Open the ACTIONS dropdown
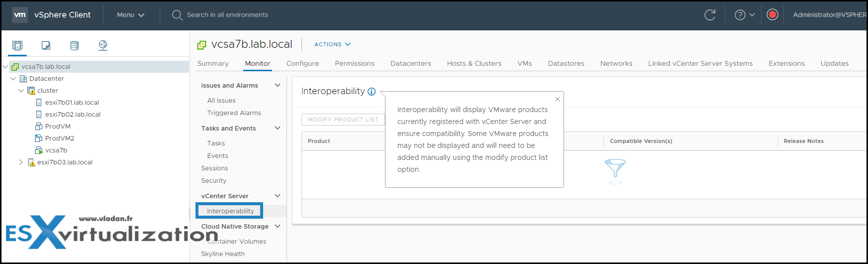This screenshot has width=868, height=264. 332,44
